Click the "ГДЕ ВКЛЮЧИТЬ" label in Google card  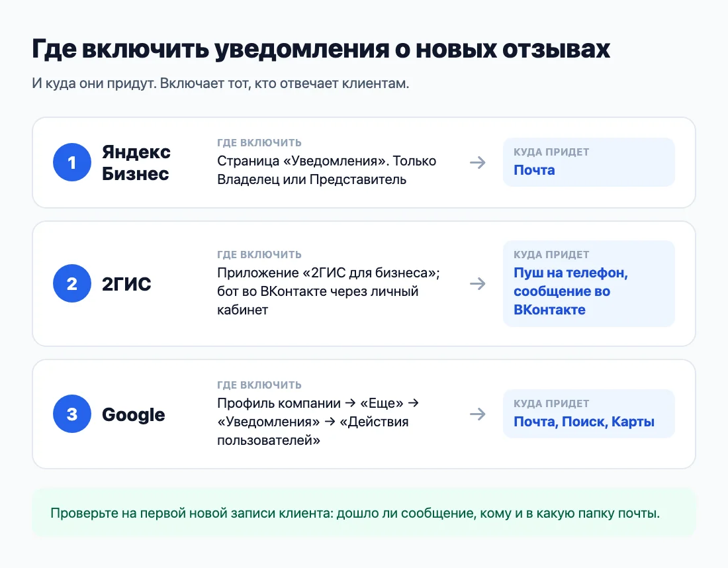tap(259, 385)
